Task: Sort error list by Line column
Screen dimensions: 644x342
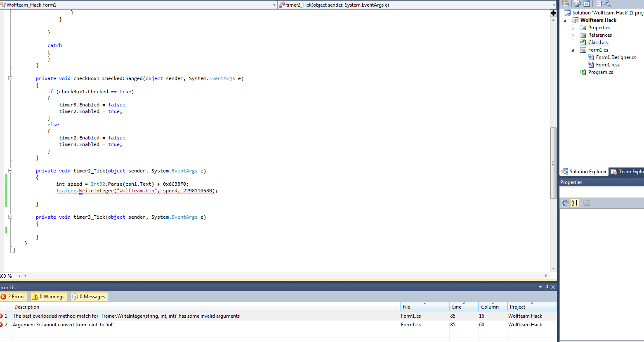Action: pyautogui.click(x=464, y=307)
